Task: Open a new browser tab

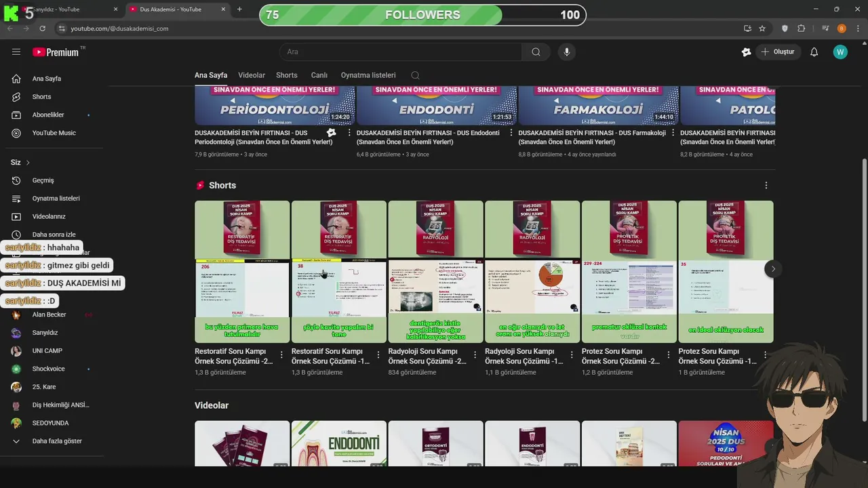Action: tap(239, 9)
